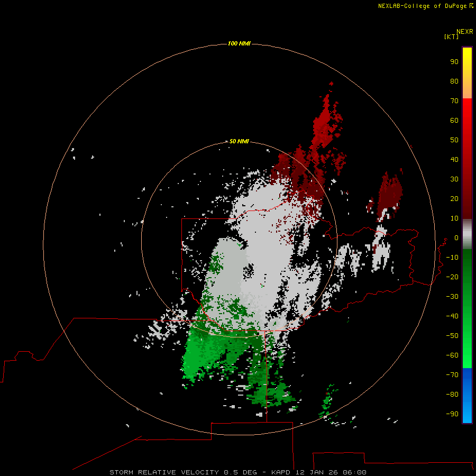The image size is (476, 476).
Task: Click the red segment of color bar
Action: 467,159
